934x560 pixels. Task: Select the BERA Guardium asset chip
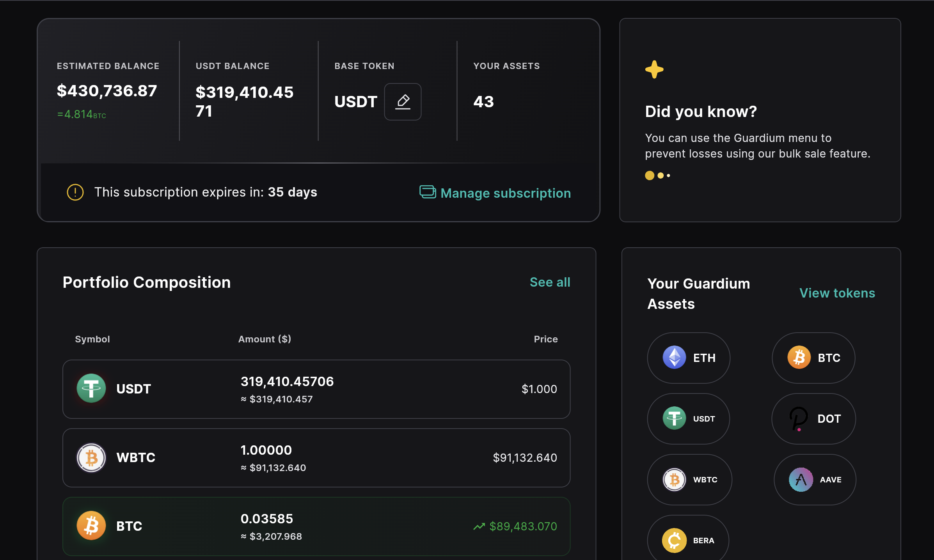pyautogui.click(x=689, y=540)
